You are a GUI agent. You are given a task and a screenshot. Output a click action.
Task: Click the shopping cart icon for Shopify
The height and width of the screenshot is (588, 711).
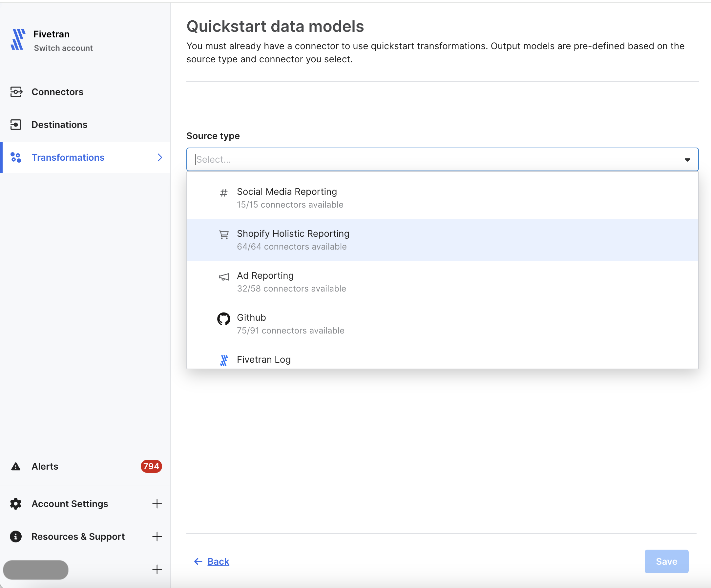223,234
